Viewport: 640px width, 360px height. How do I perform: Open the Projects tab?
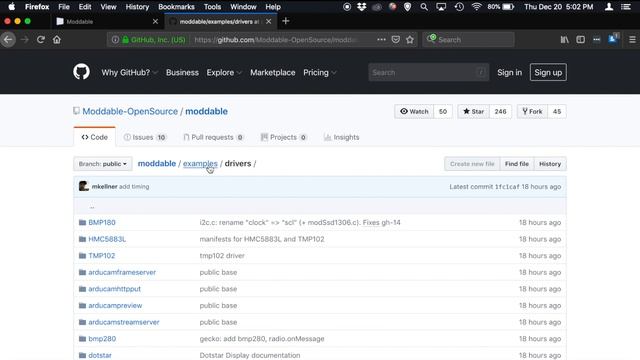(x=284, y=137)
